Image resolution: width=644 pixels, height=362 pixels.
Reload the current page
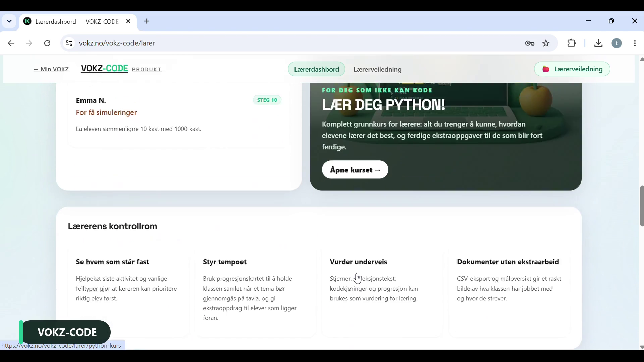(48, 43)
